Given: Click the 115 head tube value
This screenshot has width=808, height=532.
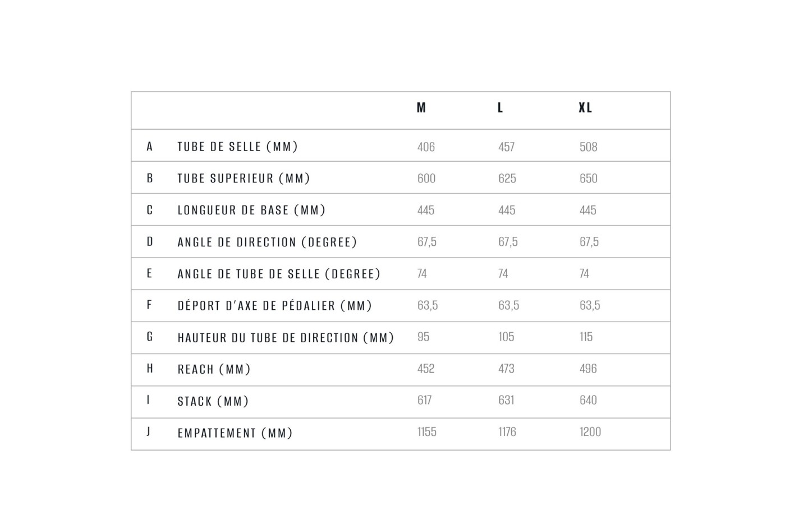Looking at the screenshot, I should 586,337.
